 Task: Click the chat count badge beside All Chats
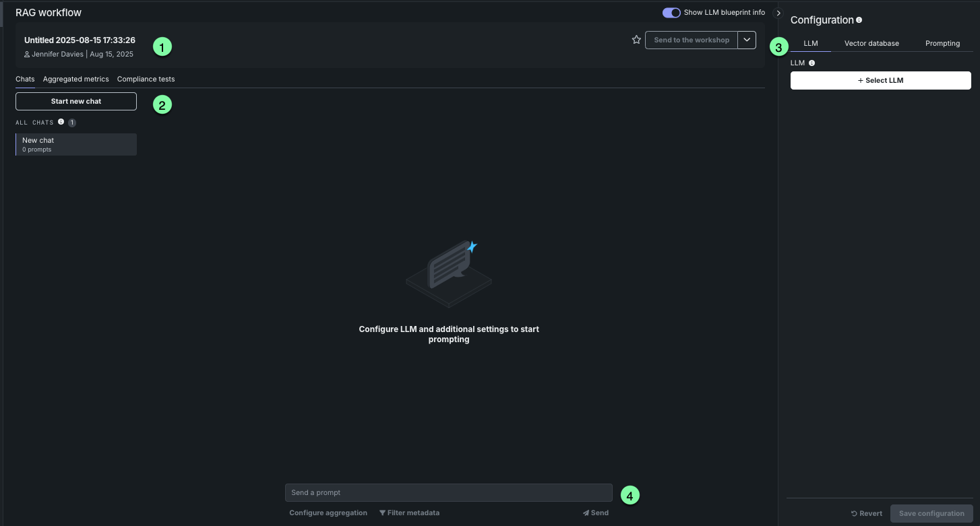[72, 123]
